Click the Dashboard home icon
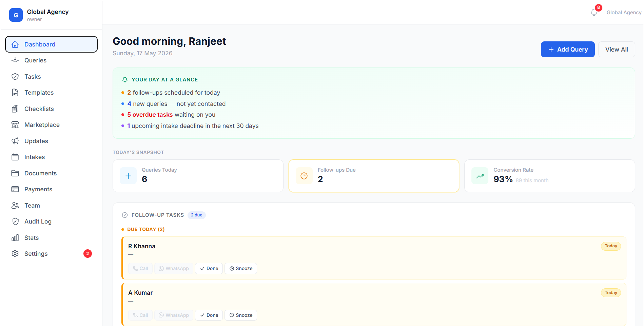Image resolution: width=644 pixels, height=327 pixels. click(15, 44)
